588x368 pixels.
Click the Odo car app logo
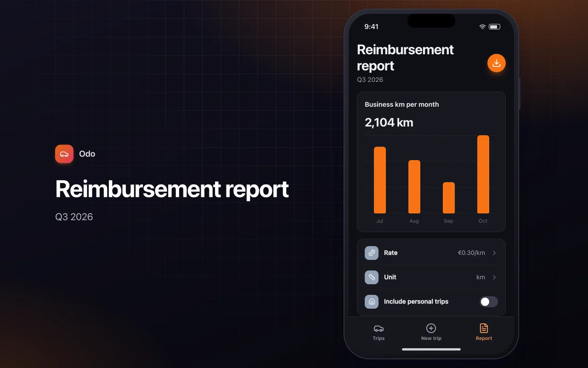point(64,154)
